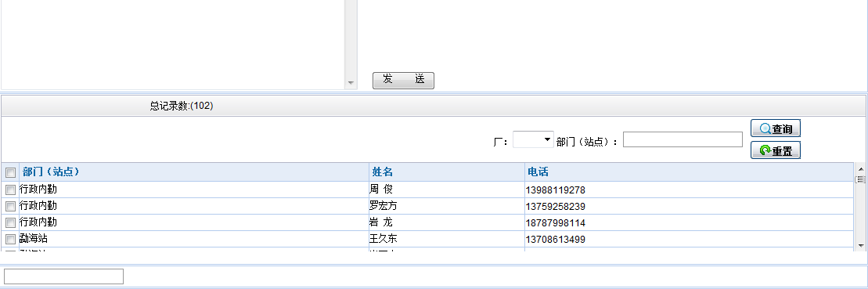This screenshot has width=868, height=289.
Task: Toggle the select-all checkbox in table header
Action: [x=10, y=173]
